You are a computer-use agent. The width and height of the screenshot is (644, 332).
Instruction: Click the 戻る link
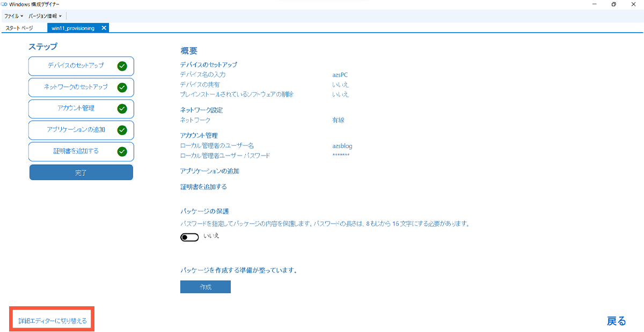pyautogui.click(x=616, y=320)
